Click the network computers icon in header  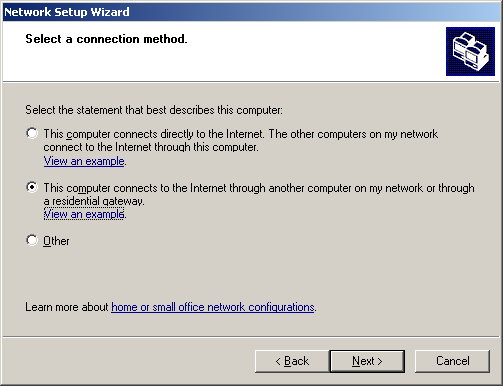(470, 51)
